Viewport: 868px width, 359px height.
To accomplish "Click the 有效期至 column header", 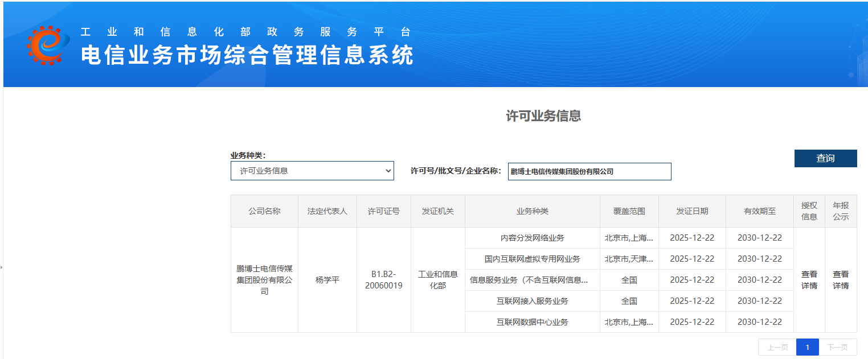I will (760, 211).
